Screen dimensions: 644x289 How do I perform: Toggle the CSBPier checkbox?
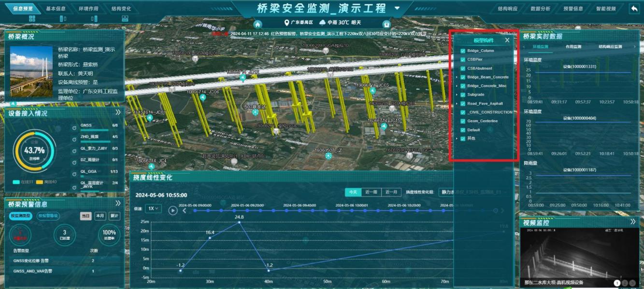(463, 59)
